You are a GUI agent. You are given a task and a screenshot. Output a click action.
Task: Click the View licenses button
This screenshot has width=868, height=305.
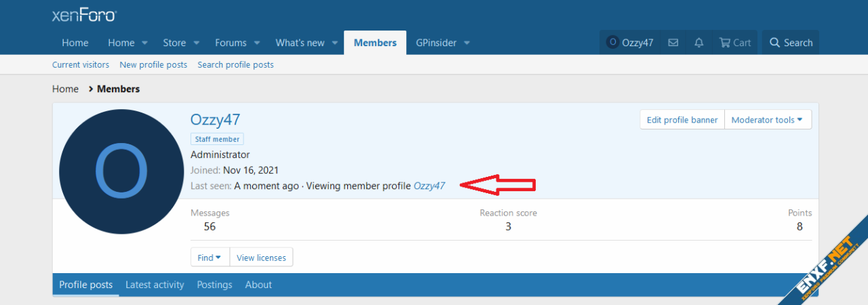[261, 258]
